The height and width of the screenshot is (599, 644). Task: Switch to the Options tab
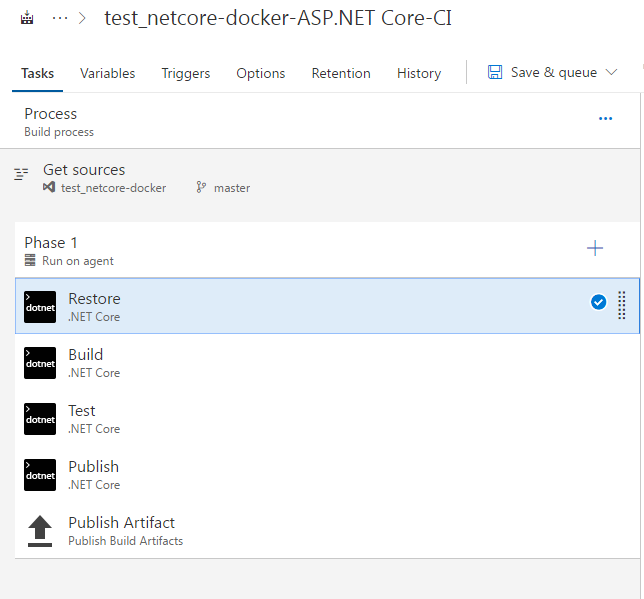click(260, 73)
